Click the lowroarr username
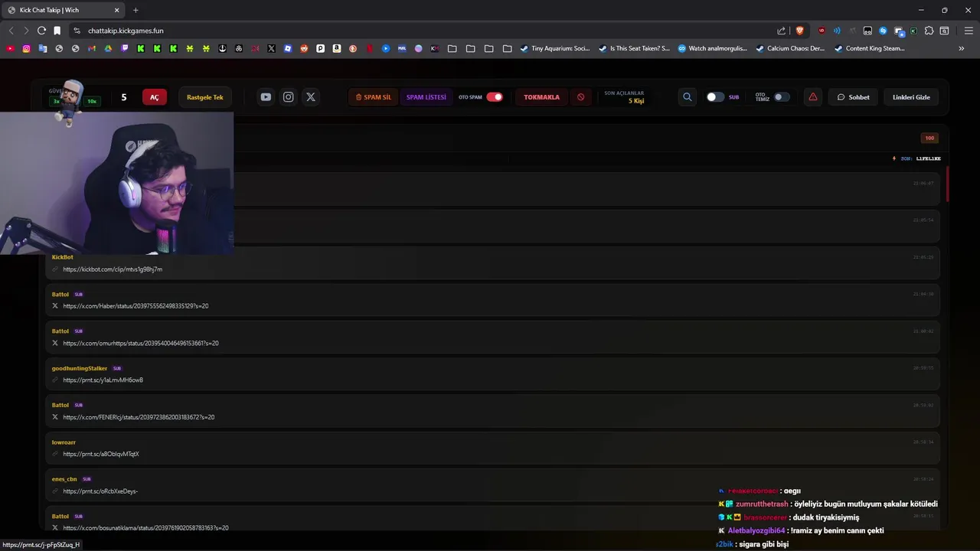980x551 pixels. pos(64,442)
